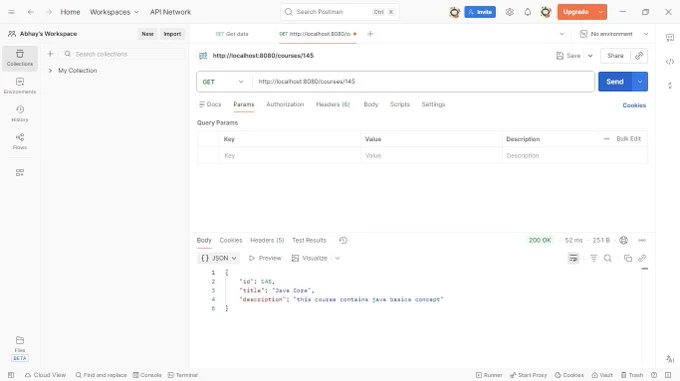Open the Files beta panel
Screen dimensions: 680x381
(20, 348)
